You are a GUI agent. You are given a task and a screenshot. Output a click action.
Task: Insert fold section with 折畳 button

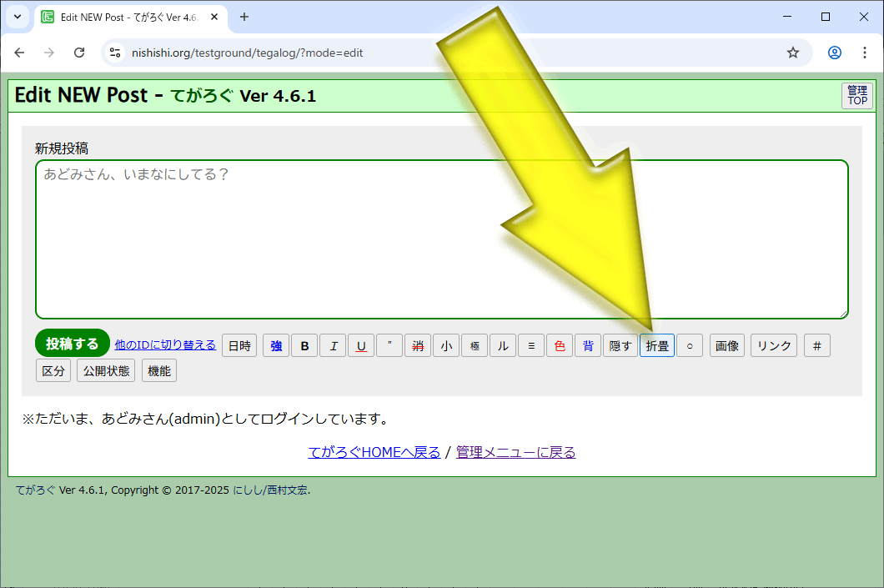click(657, 345)
